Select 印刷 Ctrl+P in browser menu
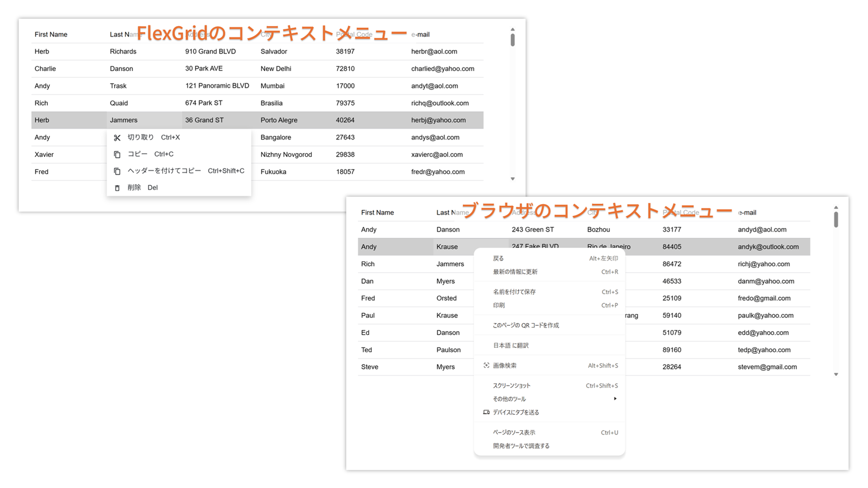The width and height of the screenshot is (868, 488). [x=549, y=305]
